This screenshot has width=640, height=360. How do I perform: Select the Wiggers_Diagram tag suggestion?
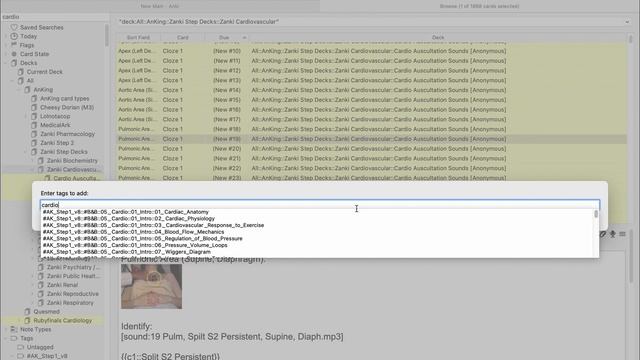click(127, 252)
